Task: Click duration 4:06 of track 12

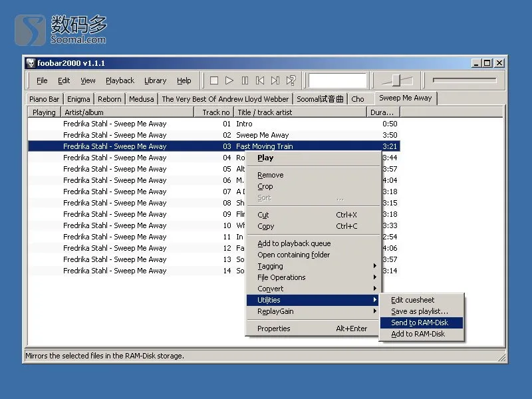Action: [x=390, y=248]
